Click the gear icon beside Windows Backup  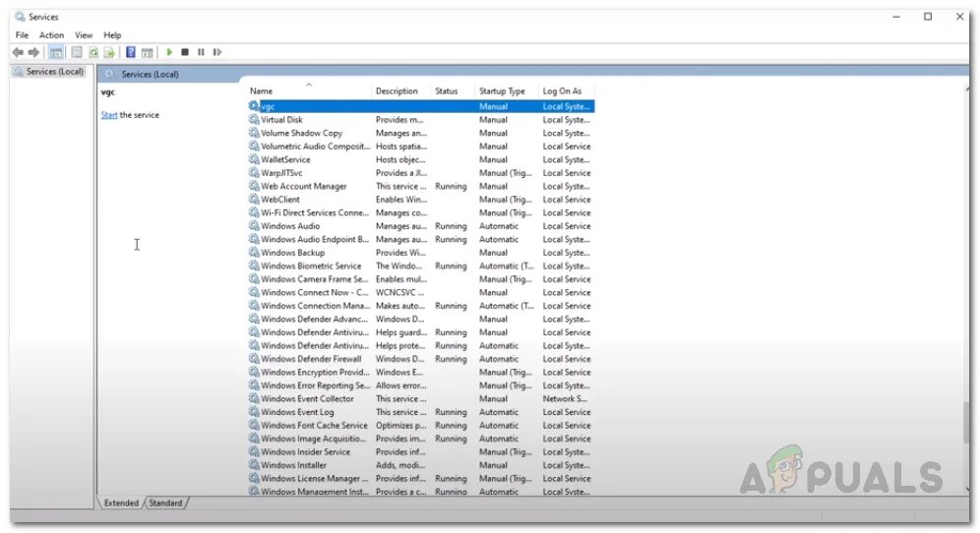click(x=254, y=253)
